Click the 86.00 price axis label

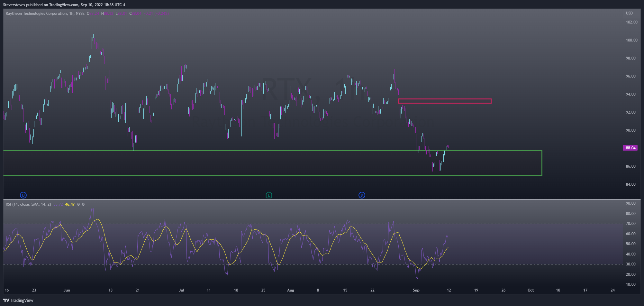click(630, 166)
